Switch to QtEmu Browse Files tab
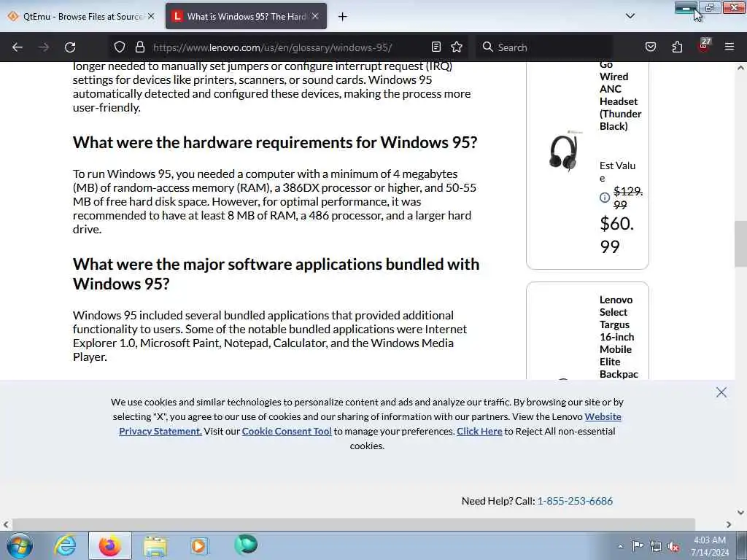 coord(82,16)
